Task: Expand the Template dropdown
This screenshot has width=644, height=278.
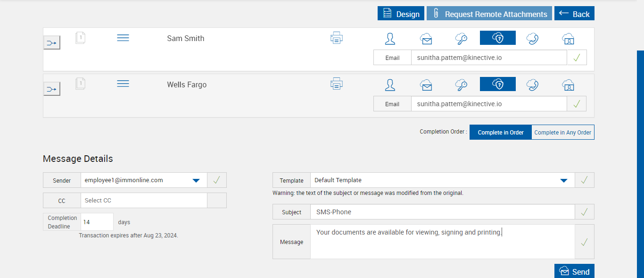Action: click(x=563, y=180)
